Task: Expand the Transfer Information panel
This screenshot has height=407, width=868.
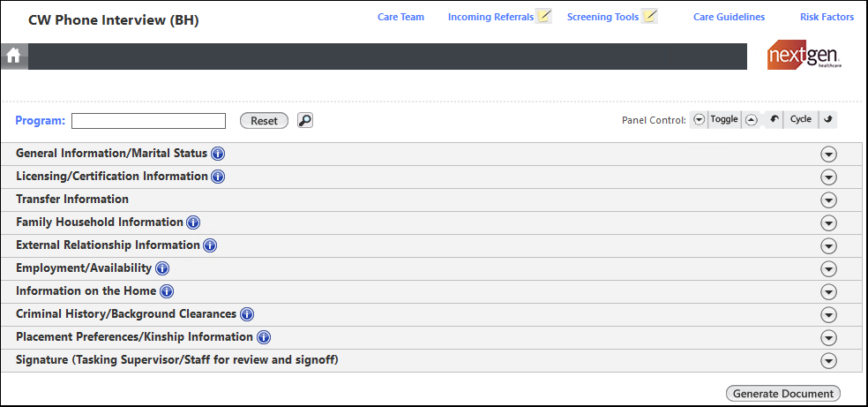Action: point(827,200)
